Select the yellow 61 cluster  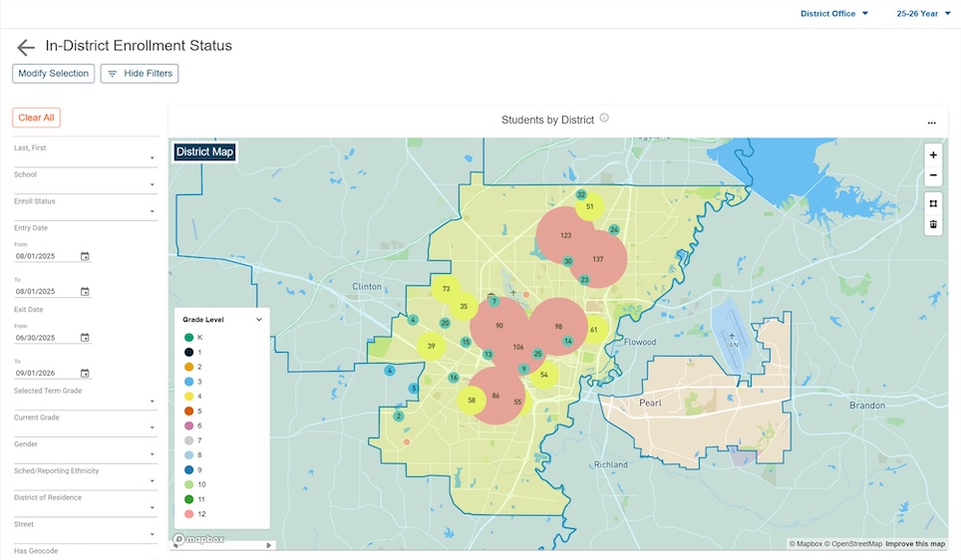[595, 330]
